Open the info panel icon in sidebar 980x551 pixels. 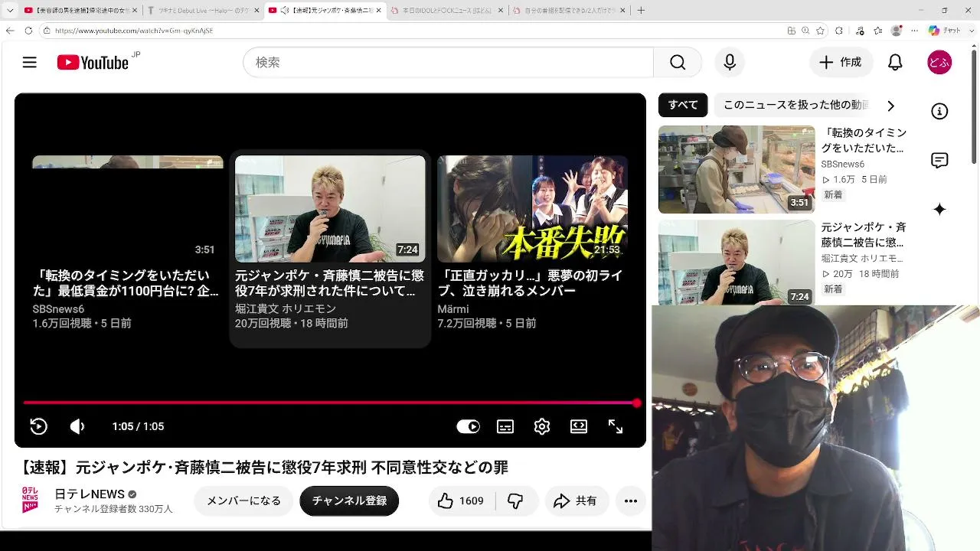click(939, 112)
